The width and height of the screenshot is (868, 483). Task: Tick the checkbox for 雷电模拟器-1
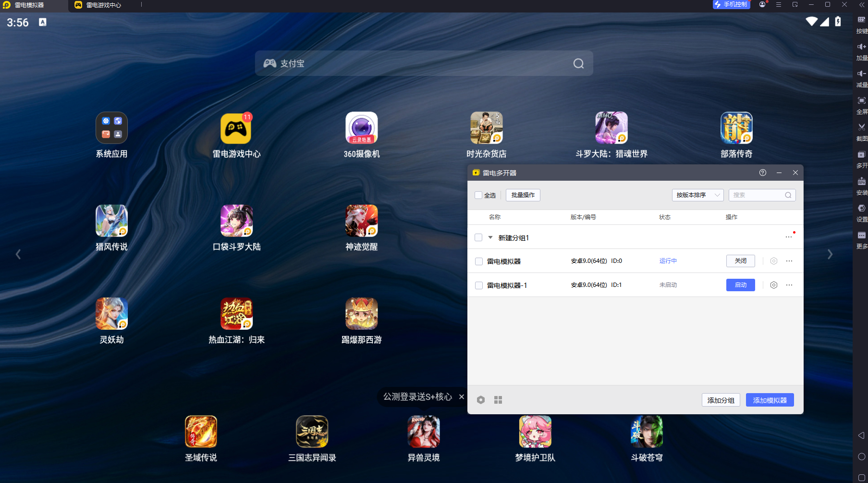(478, 285)
